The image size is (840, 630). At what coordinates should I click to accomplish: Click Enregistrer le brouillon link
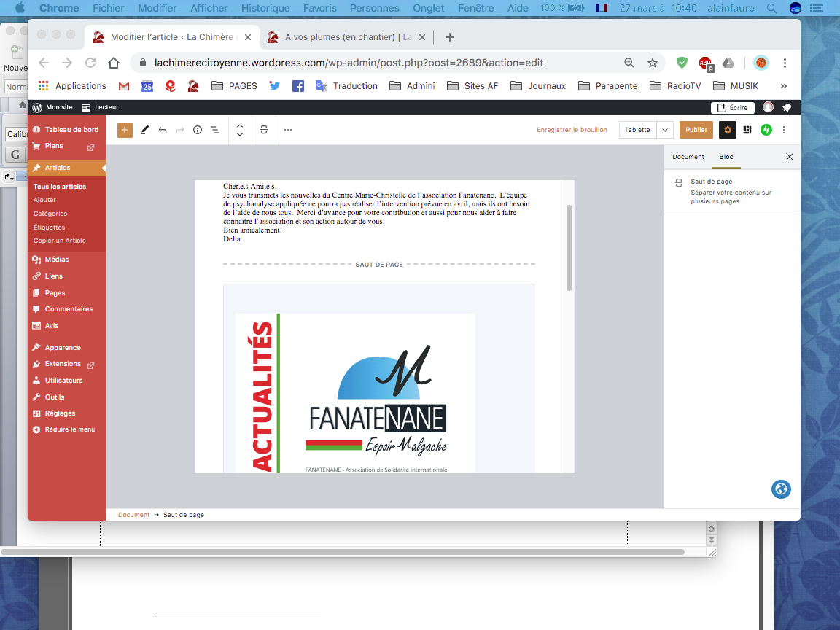tap(572, 130)
